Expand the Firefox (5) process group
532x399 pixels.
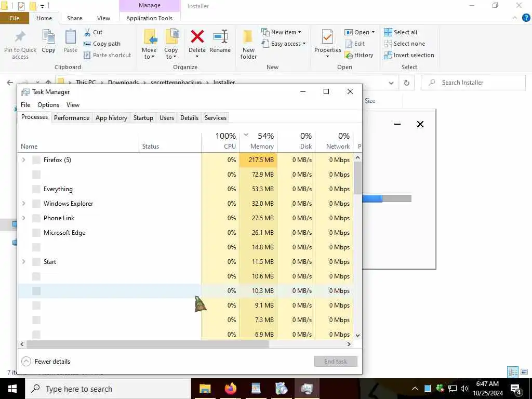23,160
